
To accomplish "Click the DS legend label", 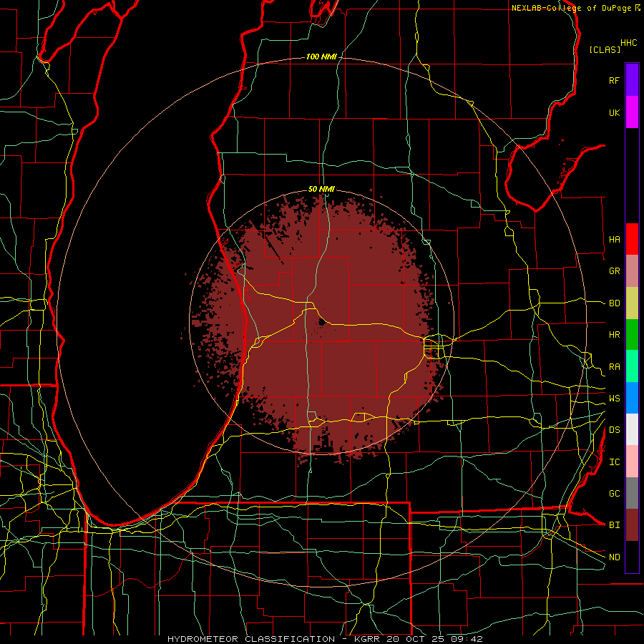I will [615, 429].
